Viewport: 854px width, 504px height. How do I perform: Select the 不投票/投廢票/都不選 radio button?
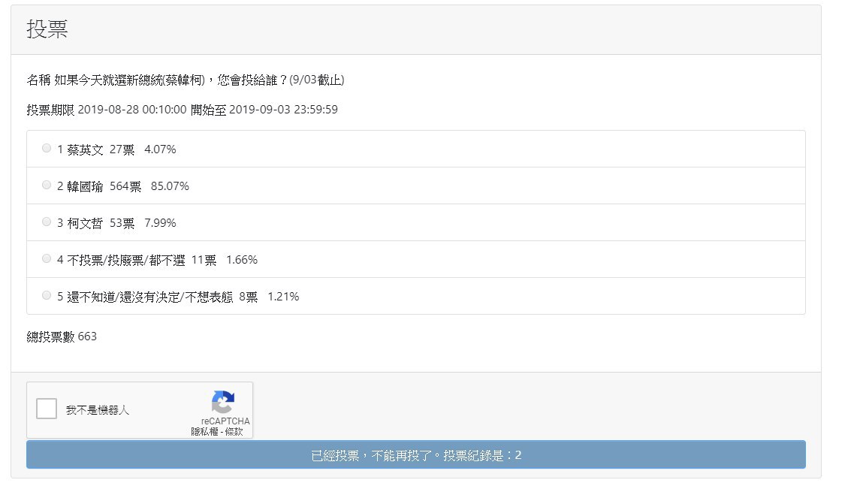click(x=47, y=259)
